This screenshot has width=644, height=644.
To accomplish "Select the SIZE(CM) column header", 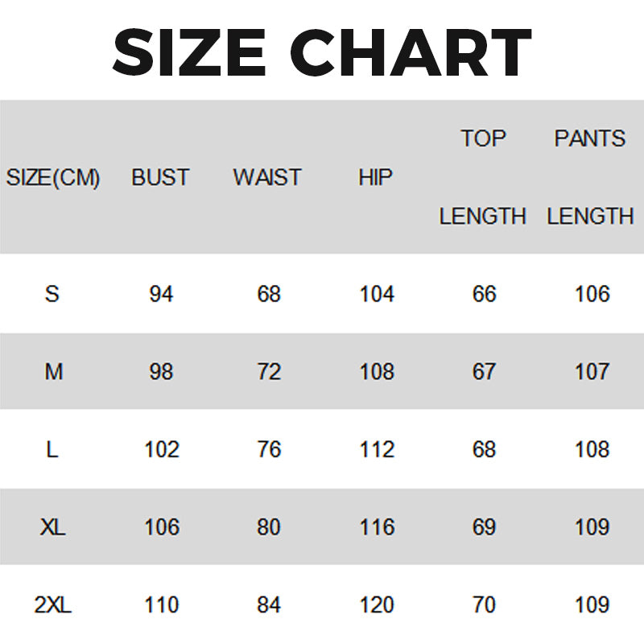I will click(53, 178).
